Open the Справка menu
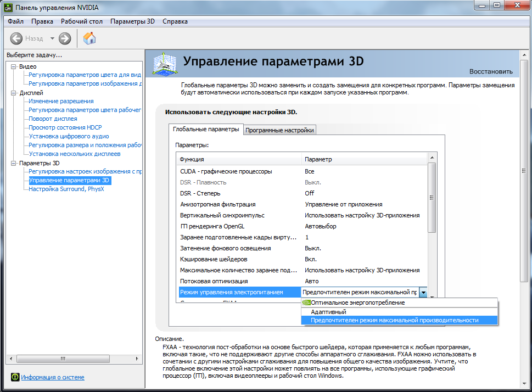The image size is (532, 392). click(175, 21)
